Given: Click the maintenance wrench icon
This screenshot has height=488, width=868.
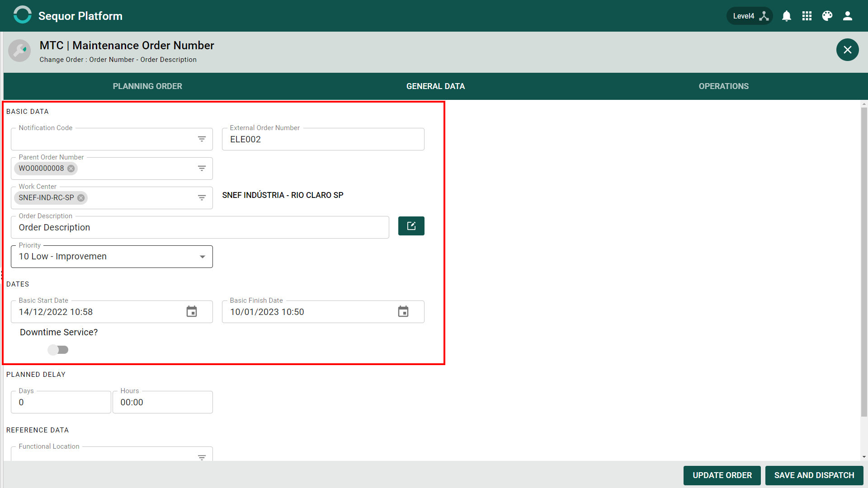Looking at the screenshot, I should tap(19, 51).
